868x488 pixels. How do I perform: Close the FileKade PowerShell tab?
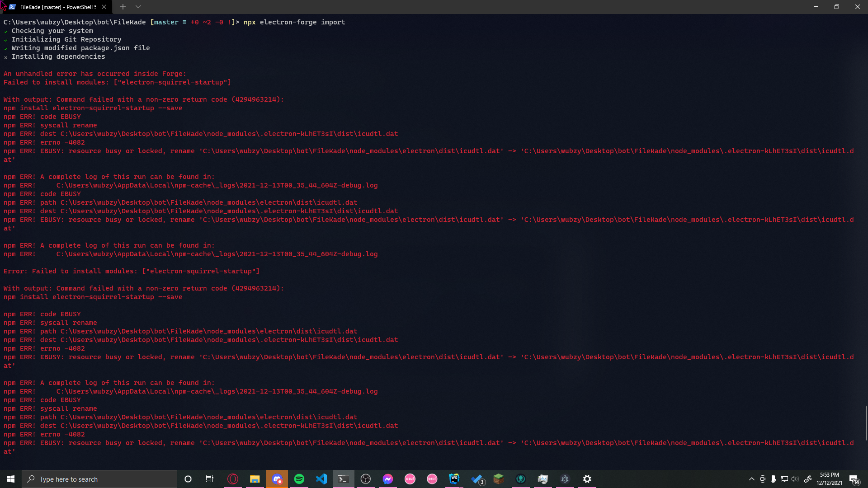coord(104,7)
